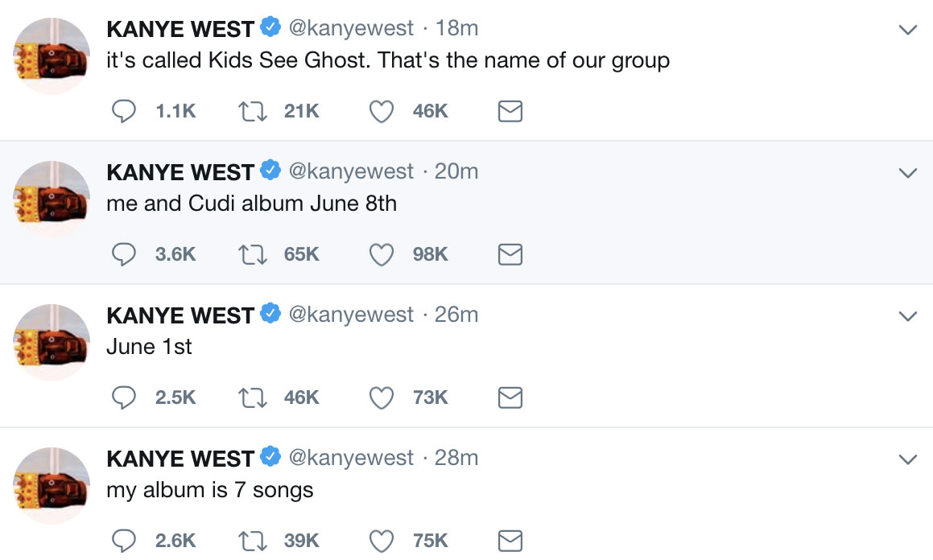Like the Kids See Ghost tweet
This screenshot has height=560, width=933.
tap(381, 111)
